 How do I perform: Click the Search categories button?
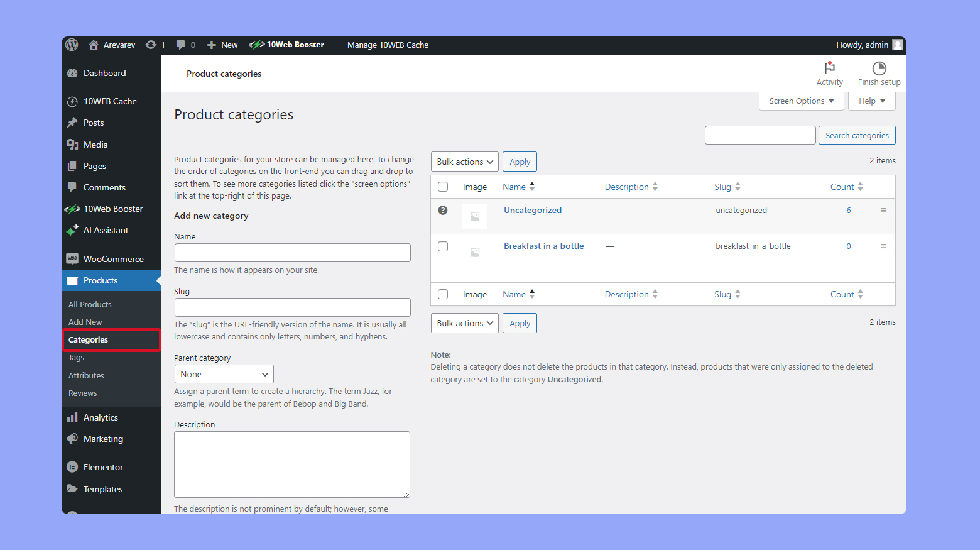pyautogui.click(x=857, y=135)
